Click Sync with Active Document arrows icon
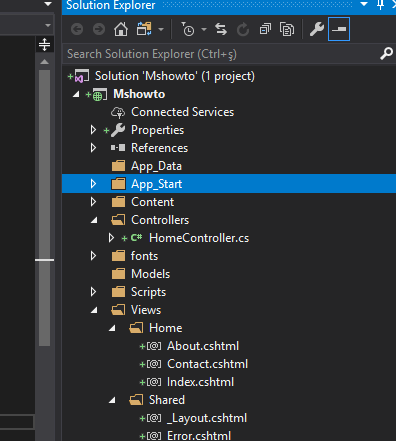396x441 pixels. [221, 29]
